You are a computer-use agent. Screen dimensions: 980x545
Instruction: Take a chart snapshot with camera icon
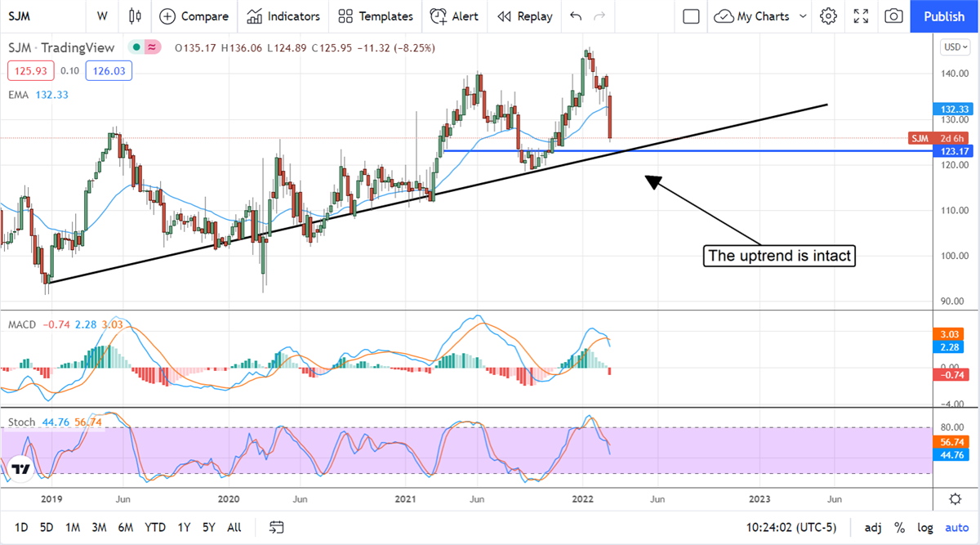tap(894, 16)
